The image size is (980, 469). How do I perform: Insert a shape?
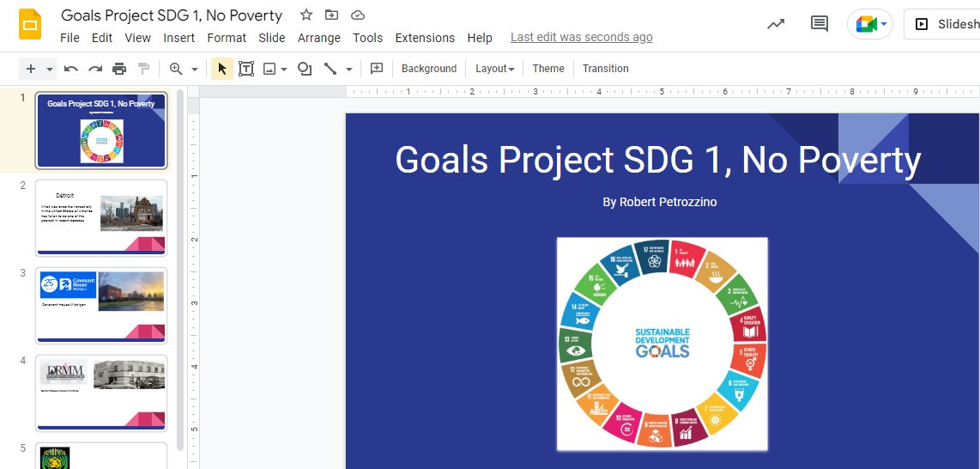pyautogui.click(x=305, y=69)
